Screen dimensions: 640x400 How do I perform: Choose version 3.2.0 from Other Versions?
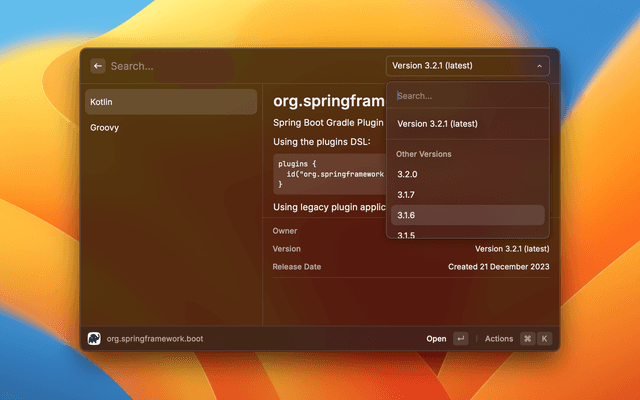407,174
